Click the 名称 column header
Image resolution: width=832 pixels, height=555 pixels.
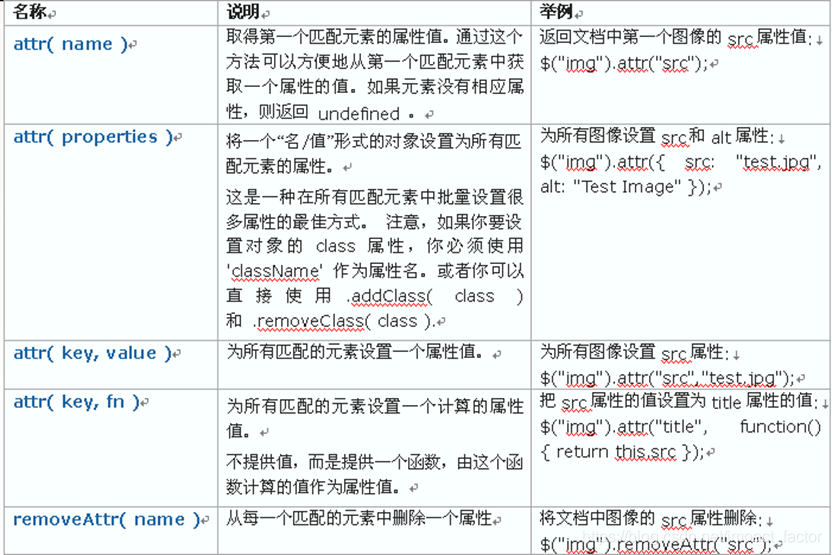[x=30, y=12]
